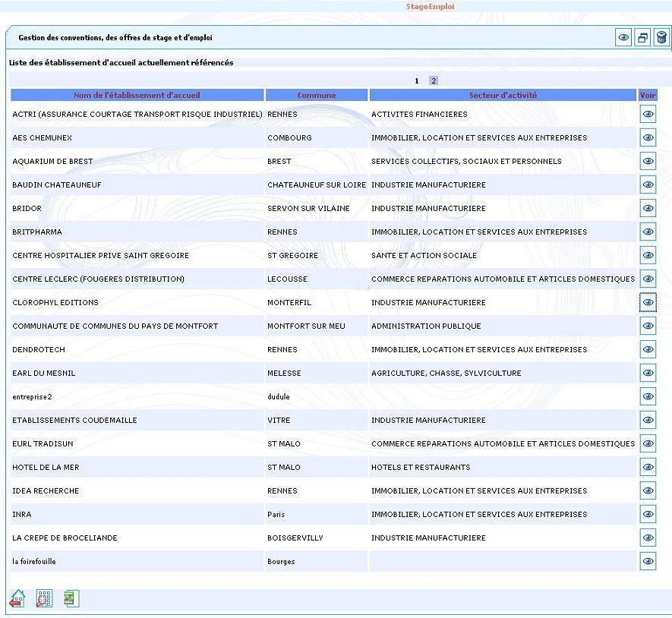The width and height of the screenshot is (672, 618).
Task: Click the eye icon in the header toolbar
Action: (623, 38)
